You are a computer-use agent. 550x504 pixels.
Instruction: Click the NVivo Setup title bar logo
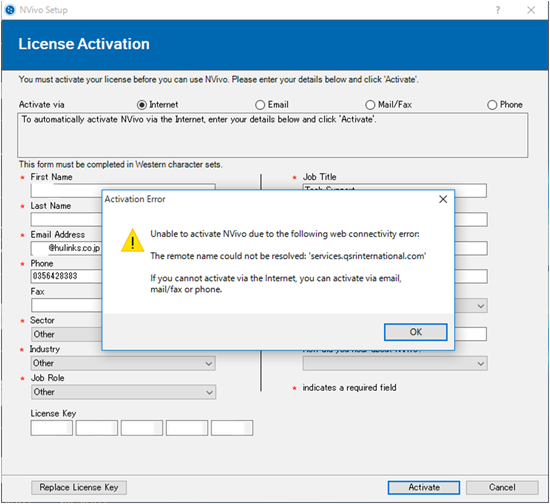[10, 10]
